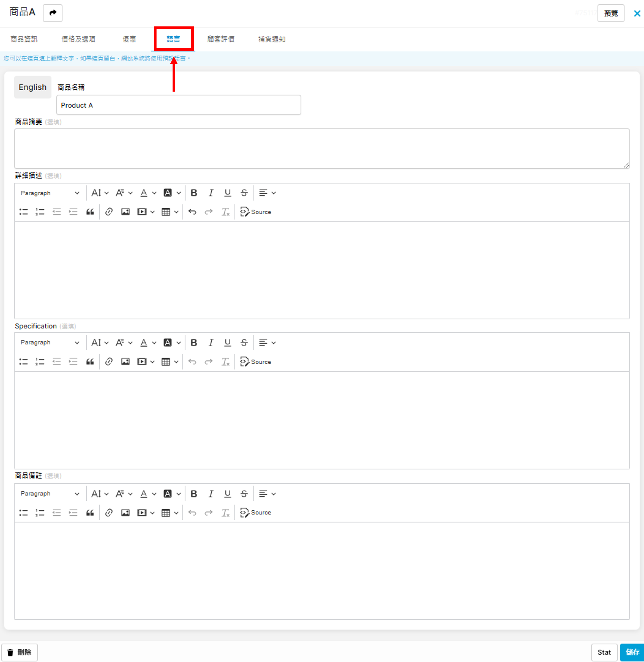This screenshot has height=662, width=644.
Task: Toggle Source mode in the 詳細描述 editor
Action: [x=256, y=212]
